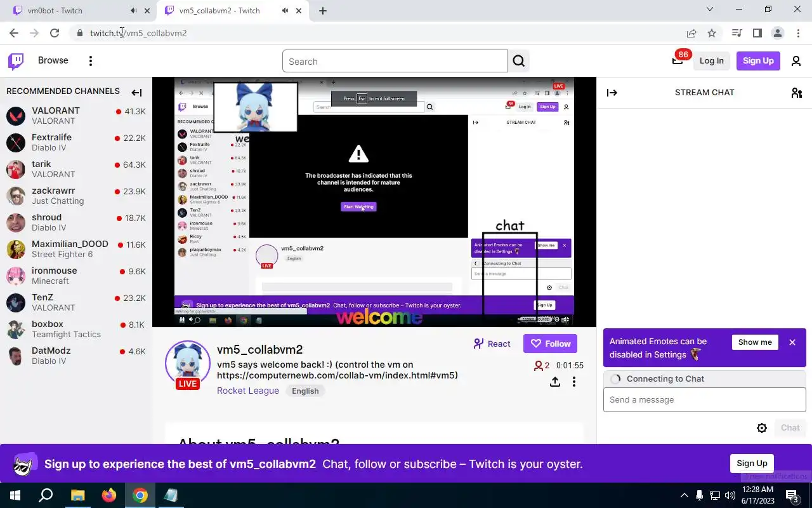Screen dimensions: 812x508
Task: Collapse the Stream Chat panel
Action: [x=612, y=93]
